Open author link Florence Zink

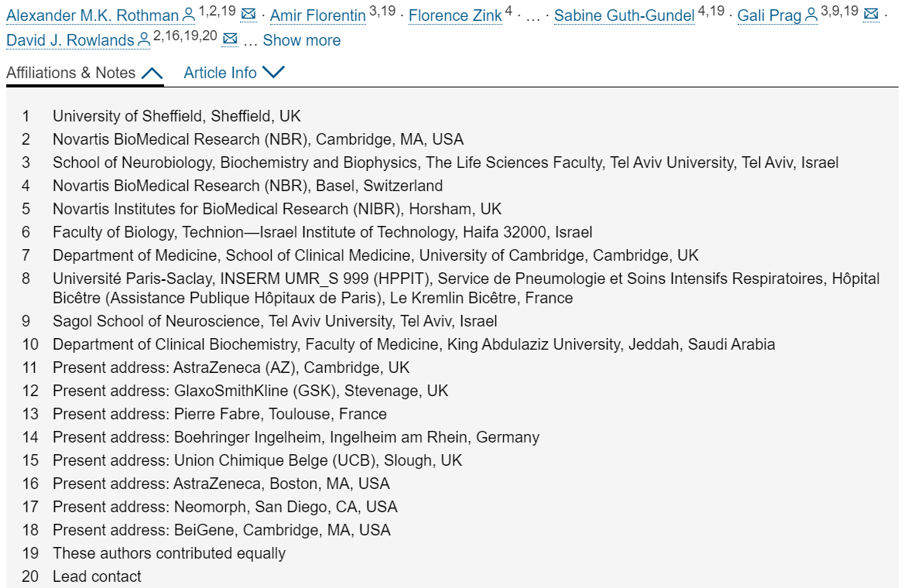pyautogui.click(x=455, y=15)
